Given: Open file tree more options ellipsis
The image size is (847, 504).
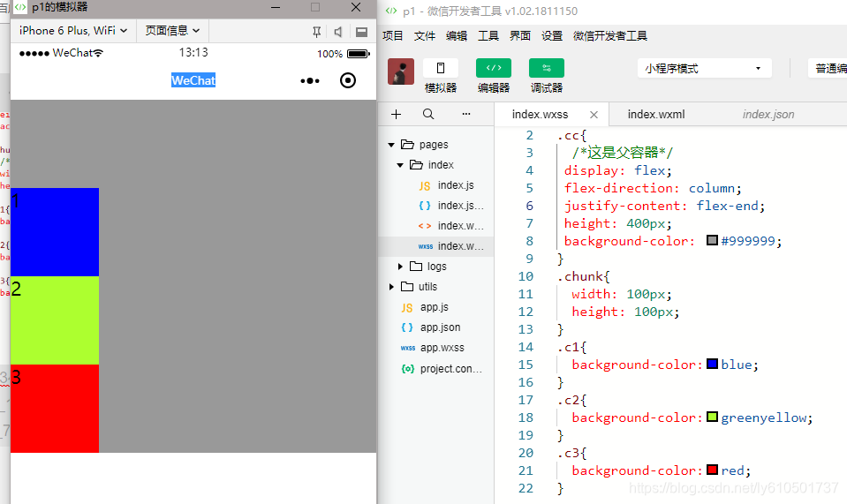Looking at the screenshot, I should [466, 114].
